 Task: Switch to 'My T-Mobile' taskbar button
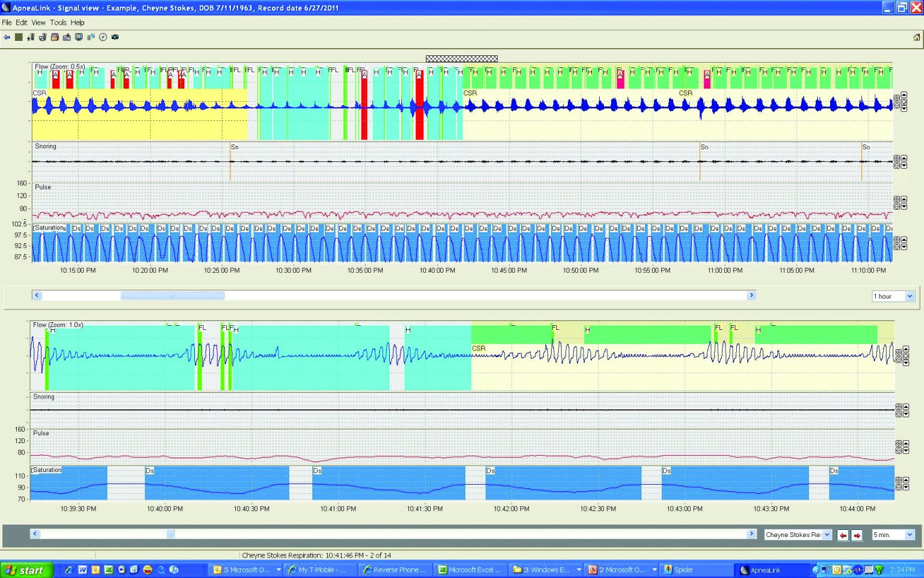[x=319, y=570]
